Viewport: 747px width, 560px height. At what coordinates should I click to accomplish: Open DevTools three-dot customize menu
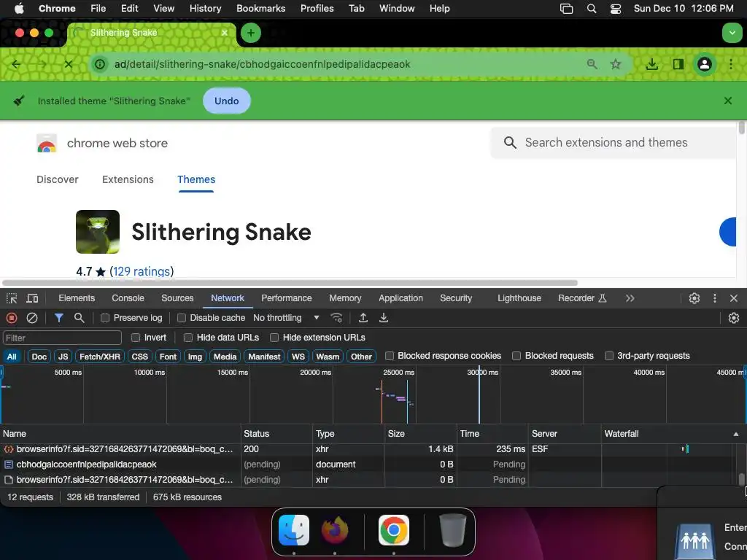point(715,298)
